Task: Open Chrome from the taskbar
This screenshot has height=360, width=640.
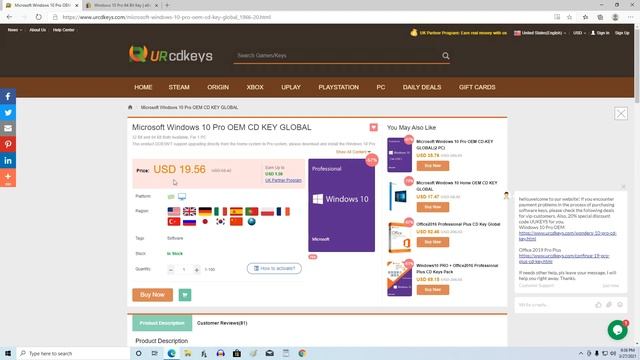Action: [x=302, y=353]
